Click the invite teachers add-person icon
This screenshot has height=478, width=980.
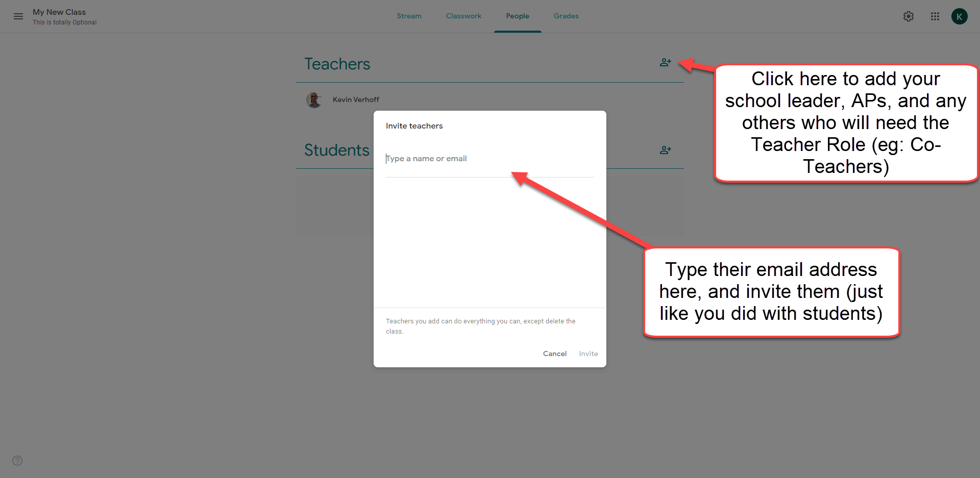tap(665, 63)
